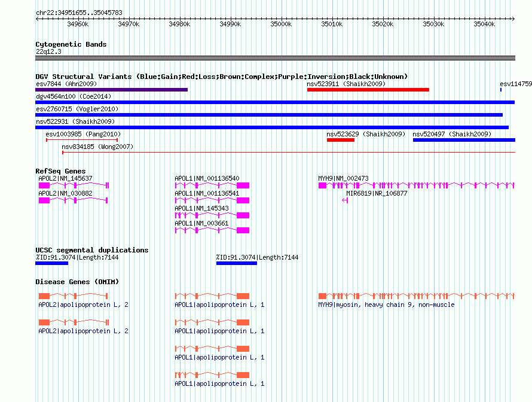This screenshot has height=402, width=532.
Task: Open first APOL1 apolipoprotein L, 1 OMIM link
Action: (219, 304)
